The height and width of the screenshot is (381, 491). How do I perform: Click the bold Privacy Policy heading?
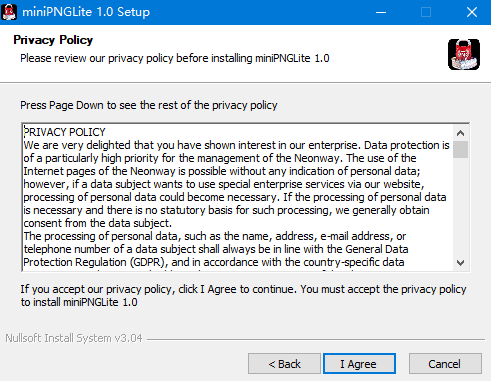tap(53, 40)
